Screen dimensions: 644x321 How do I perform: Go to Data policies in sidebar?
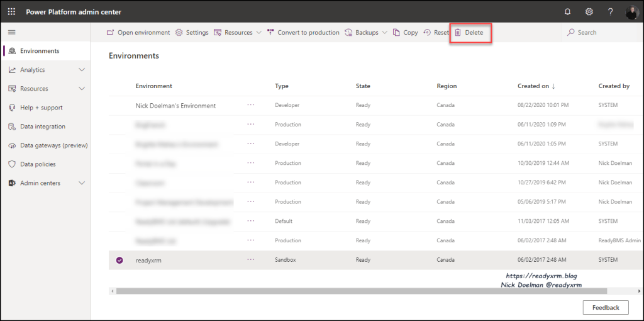tap(38, 164)
